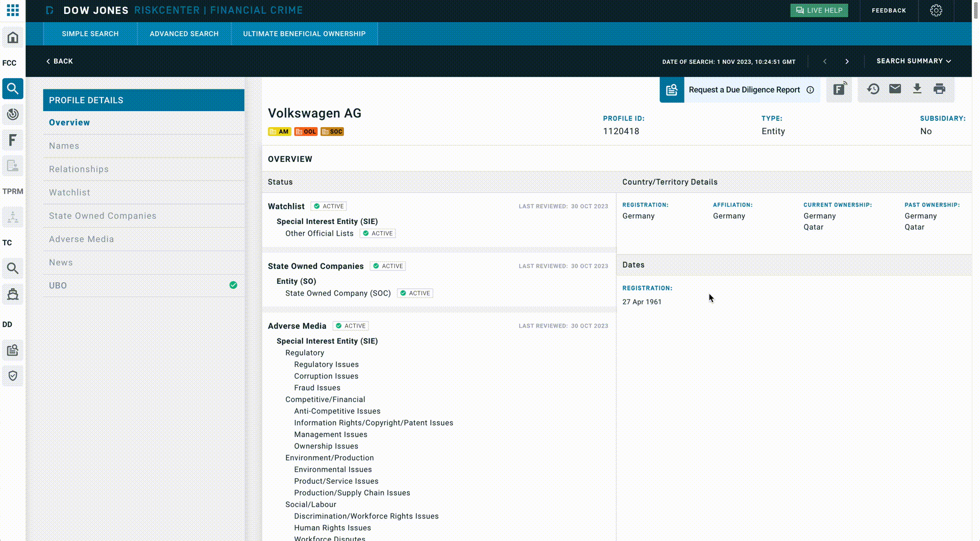The height and width of the screenshot is (541, 980).
Task: Click the Back button
Action: 59,61
